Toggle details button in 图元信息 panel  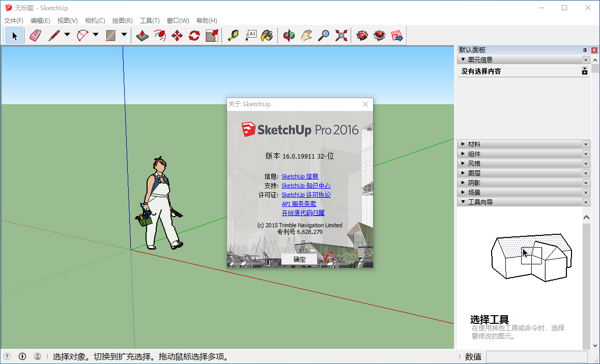tap(585, 71)
